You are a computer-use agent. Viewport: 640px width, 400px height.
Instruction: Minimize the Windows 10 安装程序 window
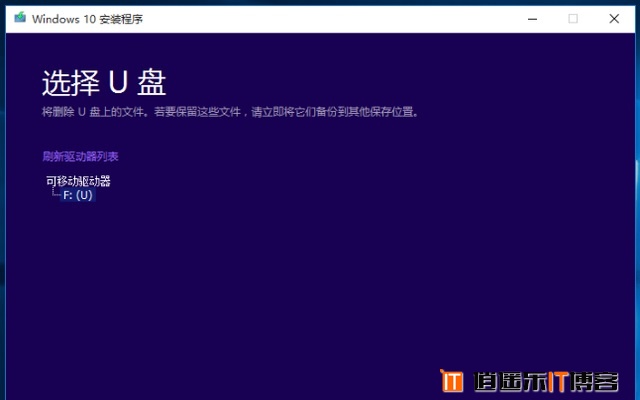(532, 19)
